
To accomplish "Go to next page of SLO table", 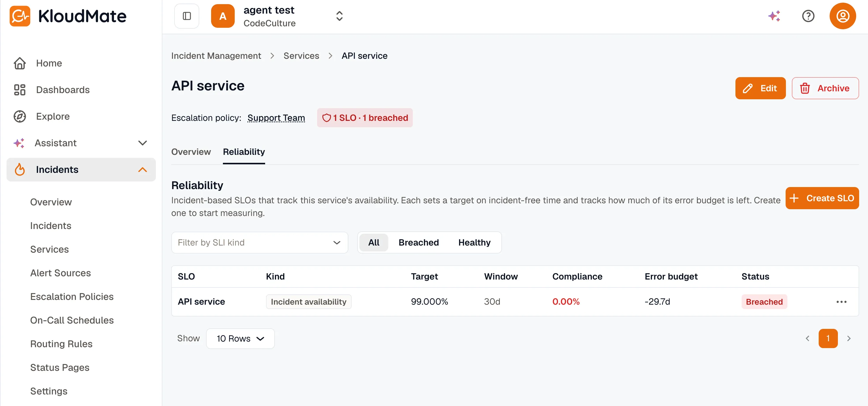I will [849, 338].
